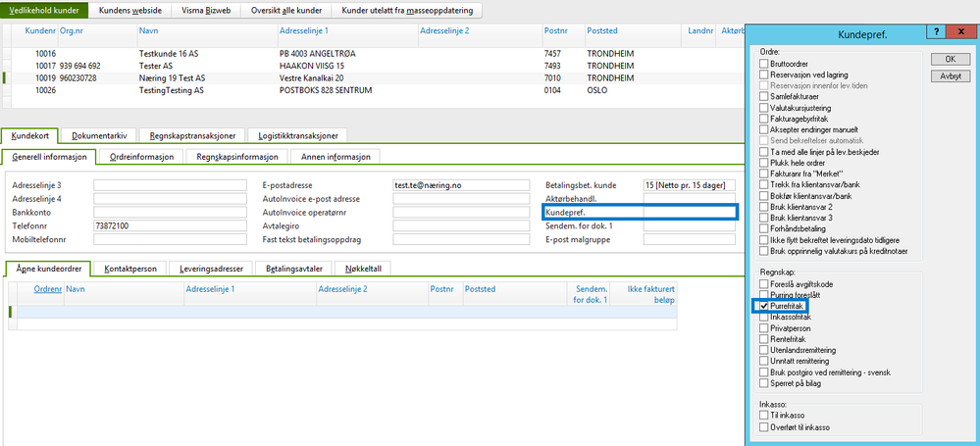Check the Til inkasso box
The height and width of the screenshot is (446, 980).
[x=764, y=415]
